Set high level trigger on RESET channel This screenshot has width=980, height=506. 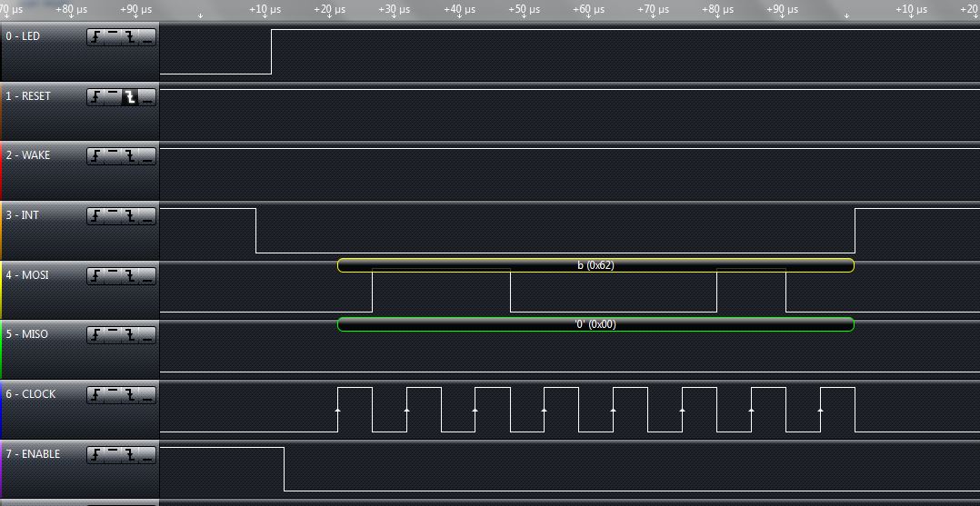113,97
